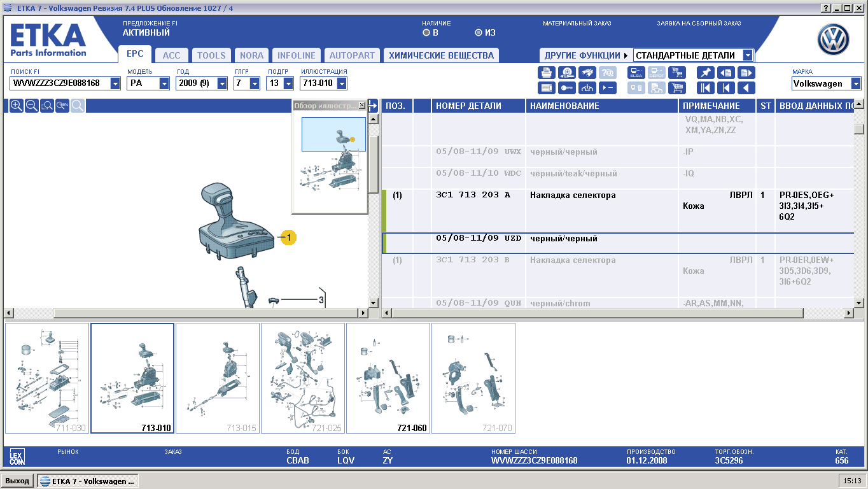
Task: Select the 721-060 illustration thumbnail
Action: (388, 378)
